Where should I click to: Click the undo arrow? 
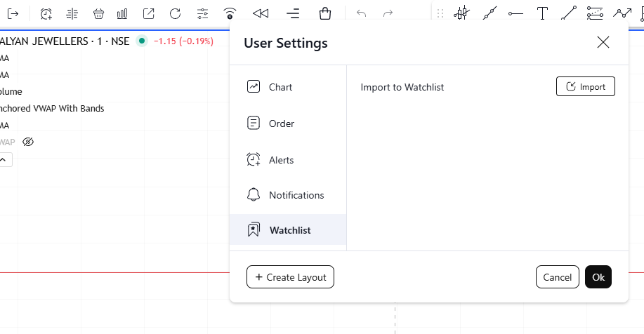coord(362,14)
